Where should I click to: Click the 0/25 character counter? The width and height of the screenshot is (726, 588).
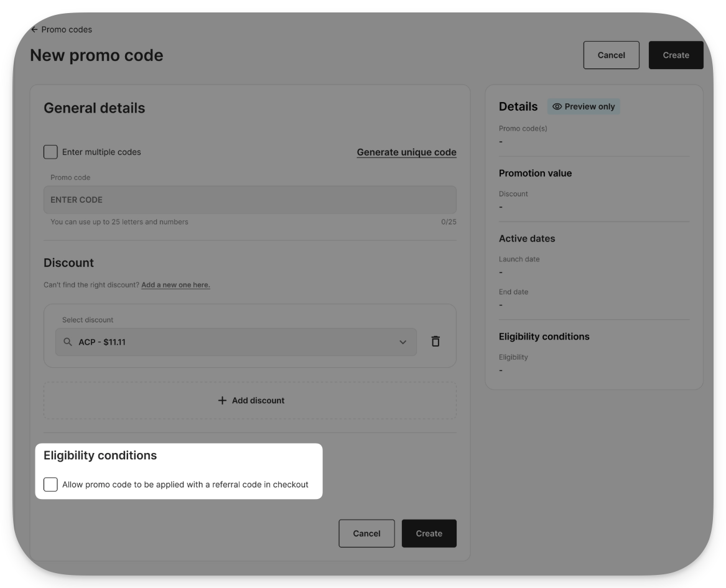(x=449, y=222)
